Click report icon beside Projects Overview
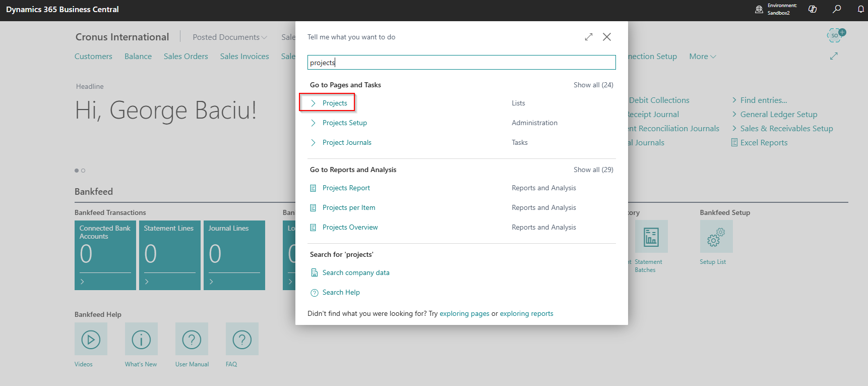This screenshot has height=386, width=868. pyautogui.click(x=313, y=227)
